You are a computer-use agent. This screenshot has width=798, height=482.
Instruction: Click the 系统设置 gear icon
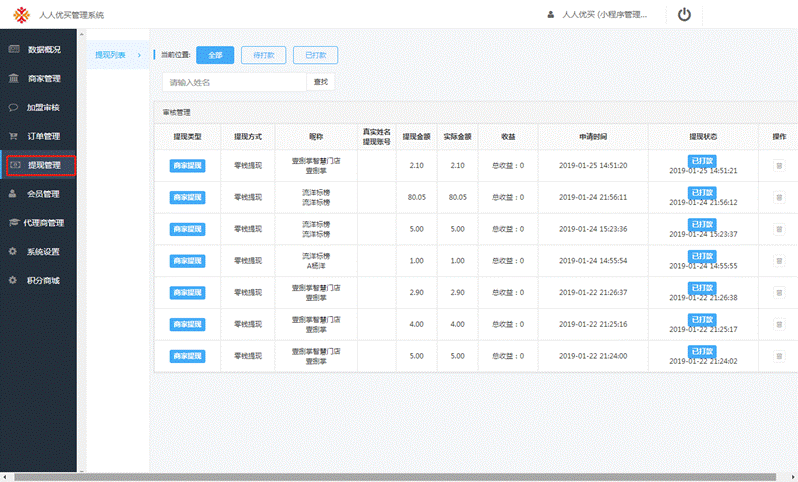[x=13, y=251]
